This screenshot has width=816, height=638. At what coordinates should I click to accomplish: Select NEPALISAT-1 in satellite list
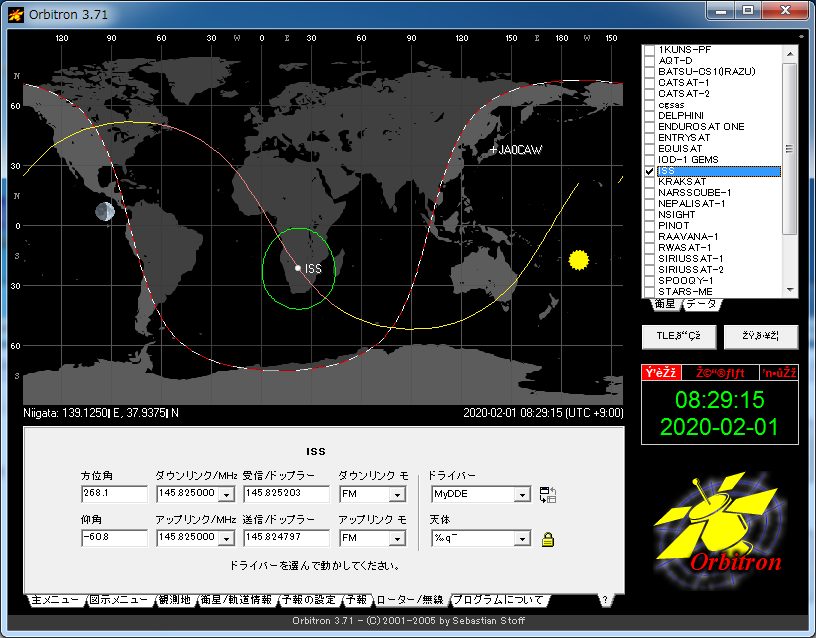(692, 203)
